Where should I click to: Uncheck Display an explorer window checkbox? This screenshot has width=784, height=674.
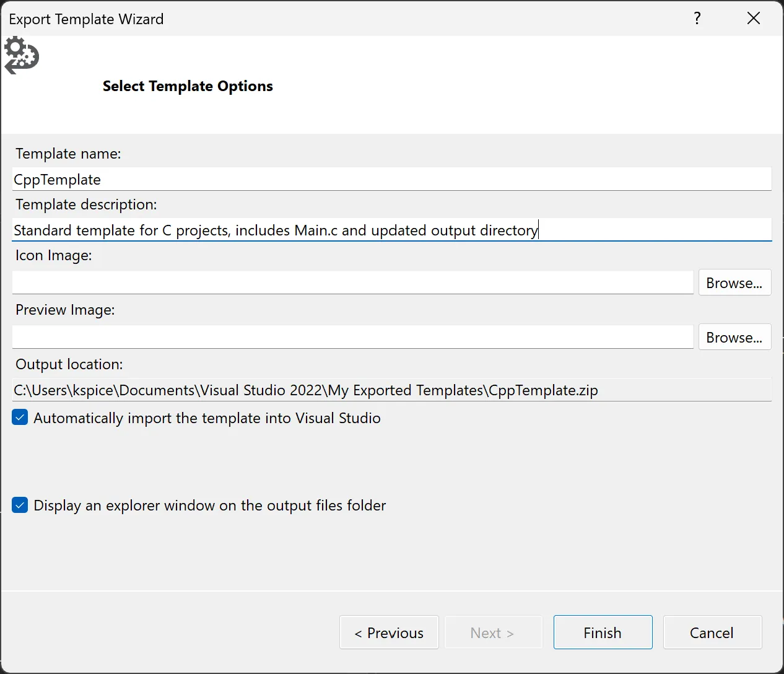(20, 505)
